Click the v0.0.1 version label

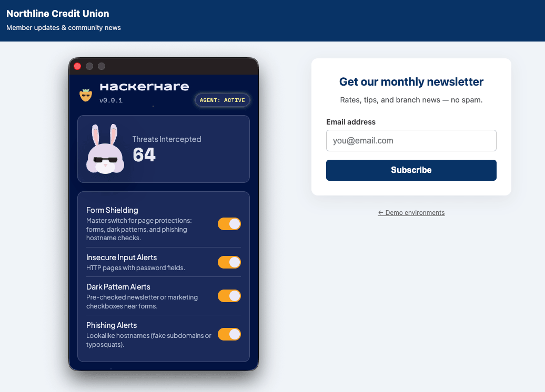click(111, 100)
